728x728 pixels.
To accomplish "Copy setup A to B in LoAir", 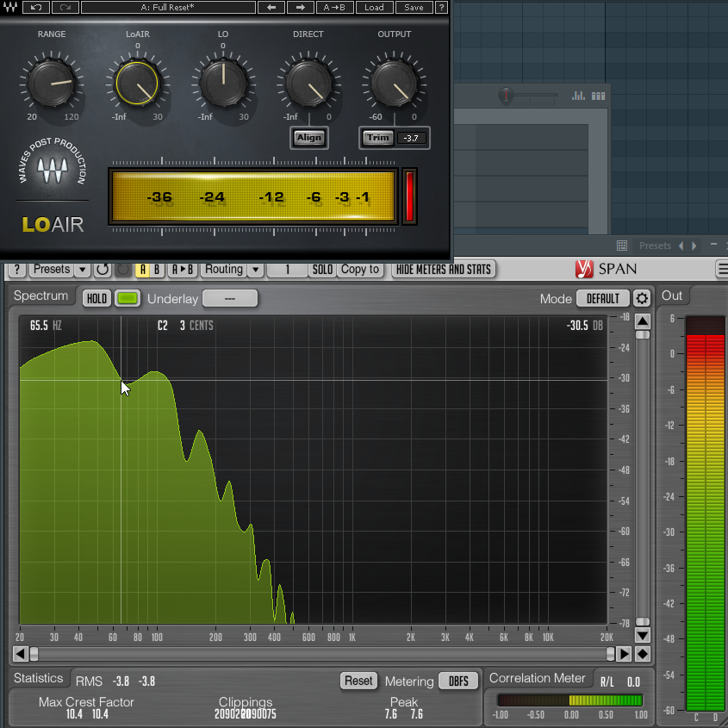I will tap(334, 7).
